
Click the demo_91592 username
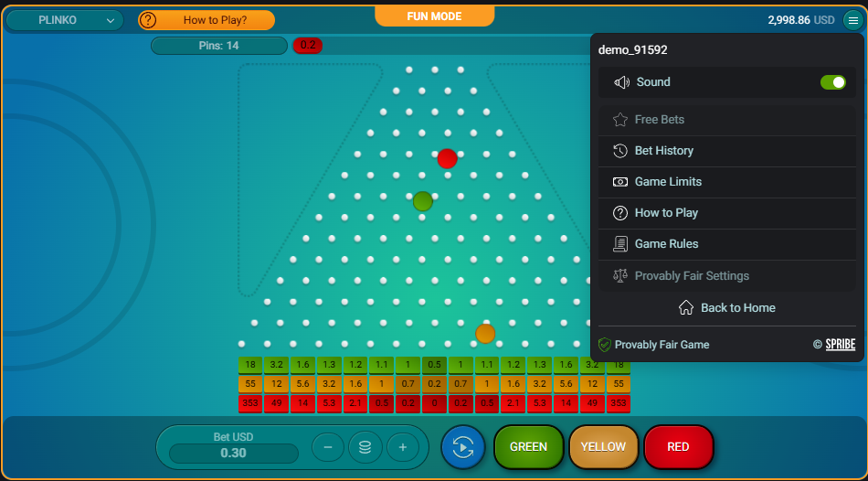click(x=633, y=50)
